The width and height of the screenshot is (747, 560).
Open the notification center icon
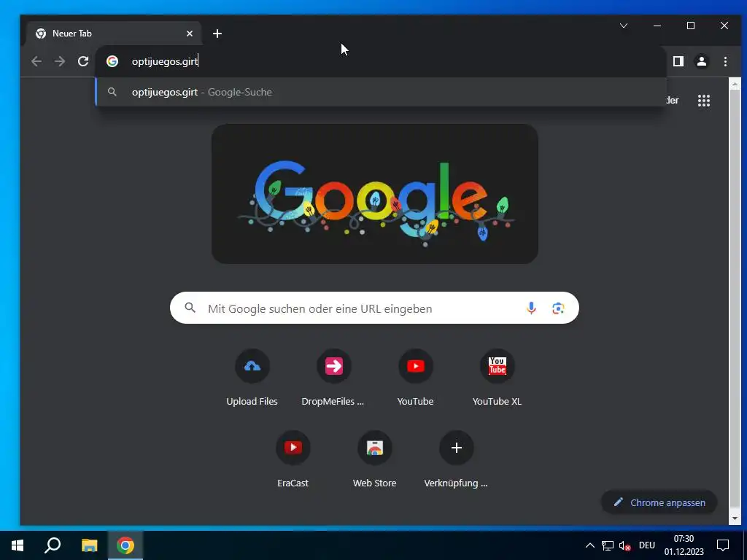pos(723,545)
